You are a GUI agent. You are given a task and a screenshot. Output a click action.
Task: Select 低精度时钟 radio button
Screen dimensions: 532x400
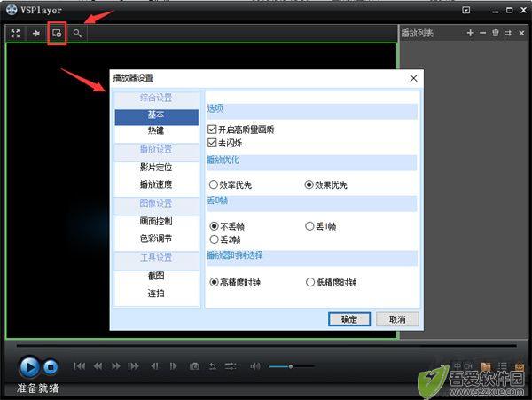tap(310, 282)
